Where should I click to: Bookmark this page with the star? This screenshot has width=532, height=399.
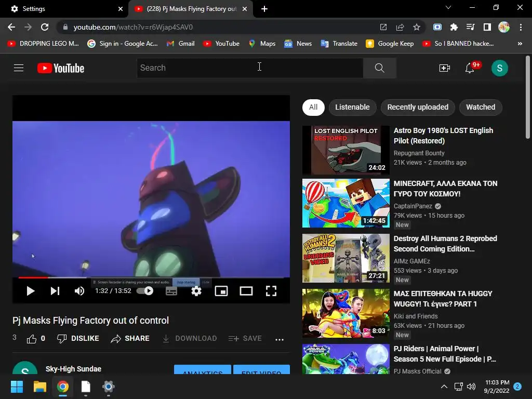pyautogui.click(x=417, y=27)
